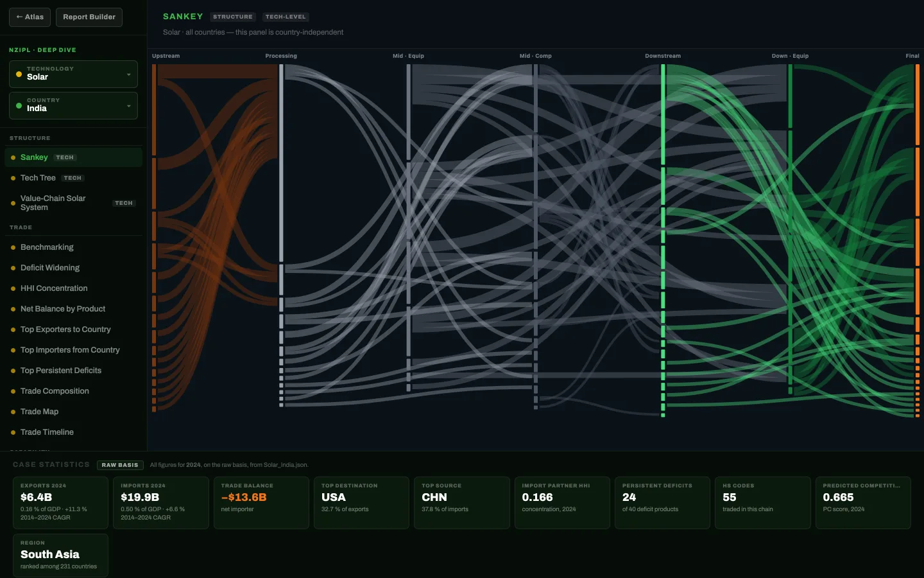924x578 pixels.
Task: Go back to Atlas
Action: [30, 17]
